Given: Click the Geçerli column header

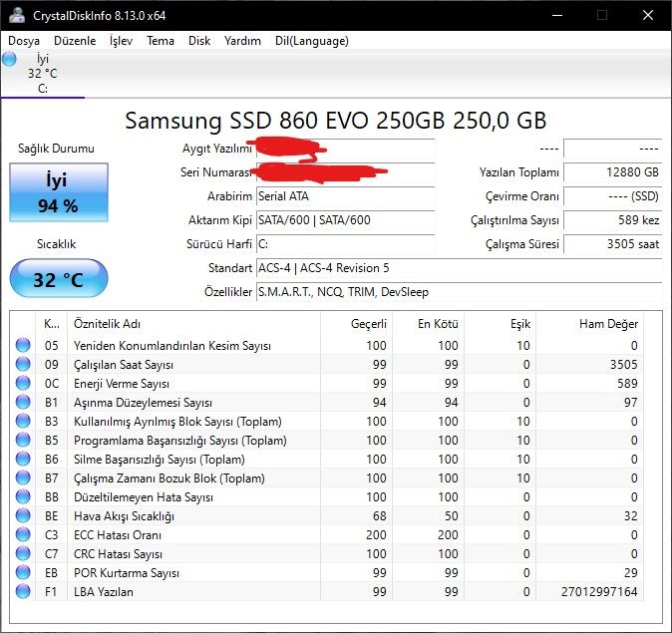Looking at the screenshot, I should (356, 324).
